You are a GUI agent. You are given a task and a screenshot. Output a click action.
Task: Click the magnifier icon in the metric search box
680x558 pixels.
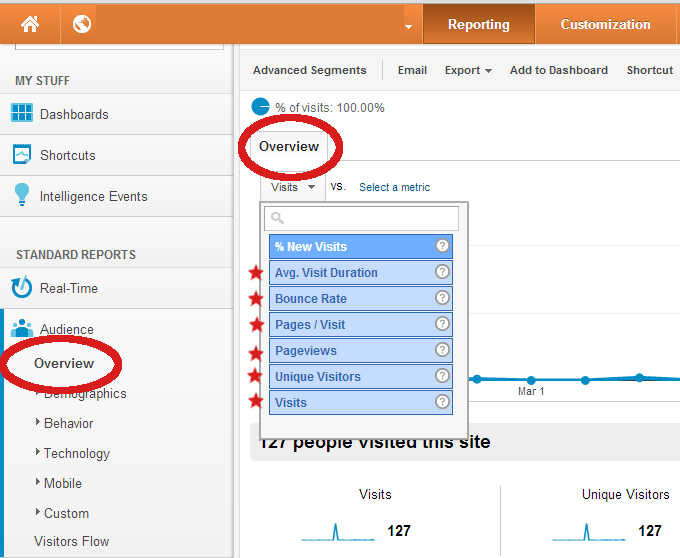click(x=277, y=218)
